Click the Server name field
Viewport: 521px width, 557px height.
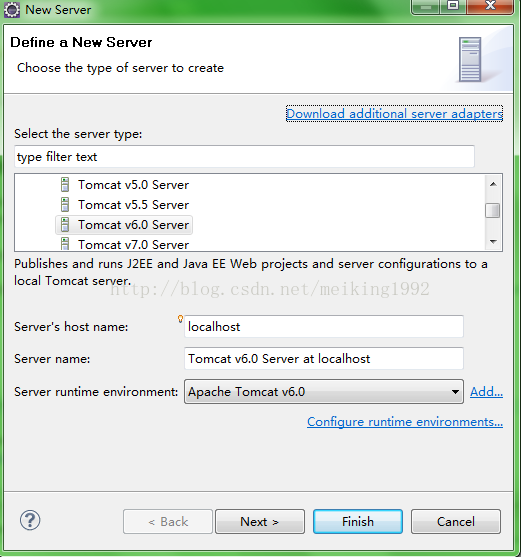[324, 359]
